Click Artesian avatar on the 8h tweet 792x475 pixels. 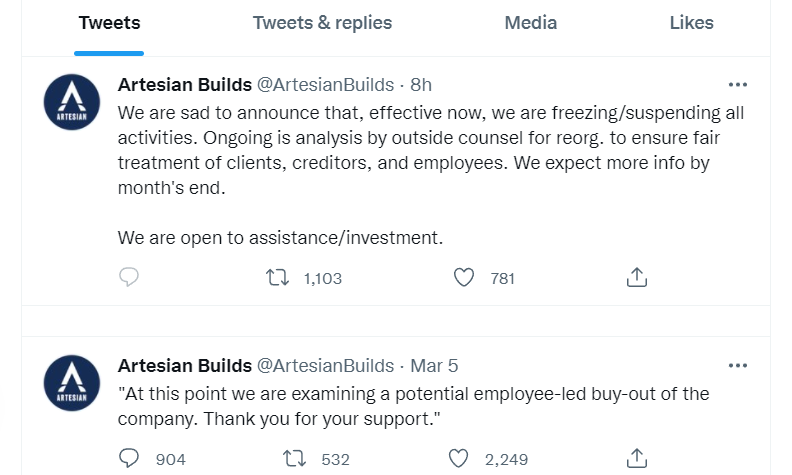coord(72,101)
